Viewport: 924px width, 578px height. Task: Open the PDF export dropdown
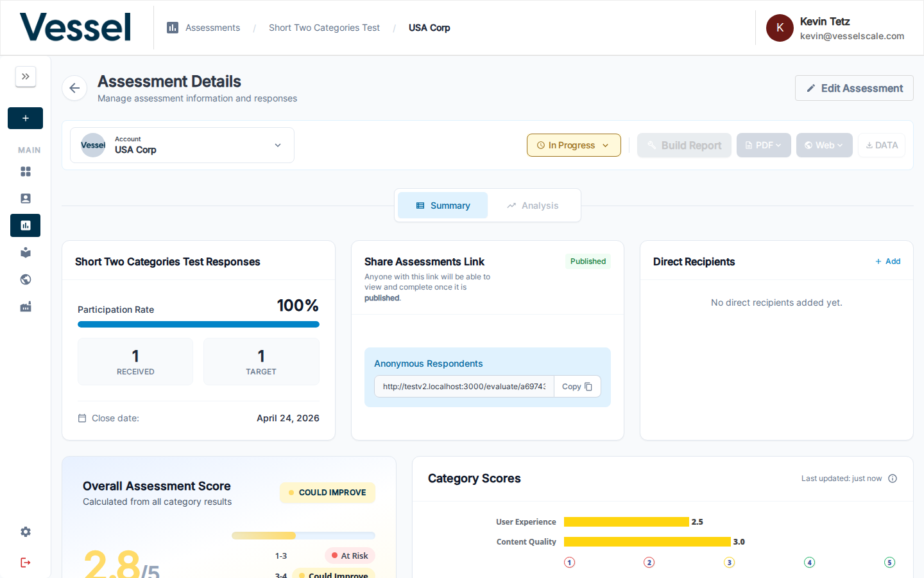[x=764, y=145]
